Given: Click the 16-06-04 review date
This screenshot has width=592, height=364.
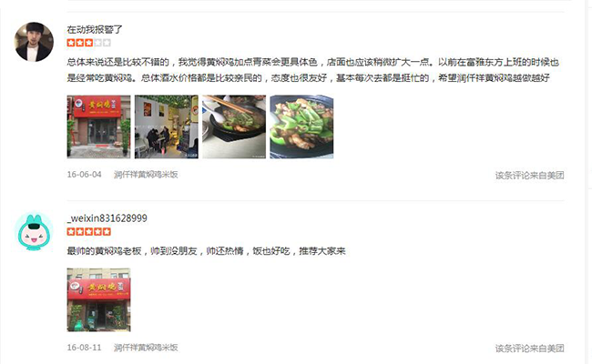Looking at the screenshot, I should [84, 175].
